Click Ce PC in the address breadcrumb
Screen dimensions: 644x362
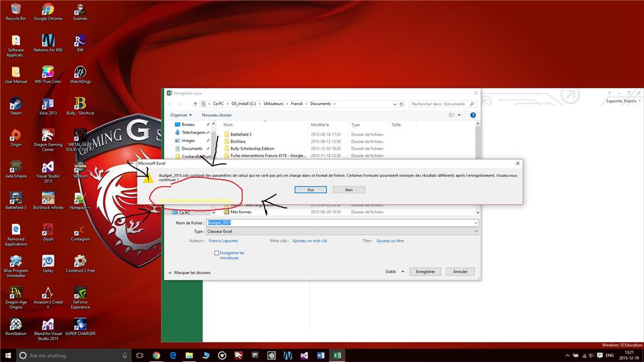(x=218, y=104)
